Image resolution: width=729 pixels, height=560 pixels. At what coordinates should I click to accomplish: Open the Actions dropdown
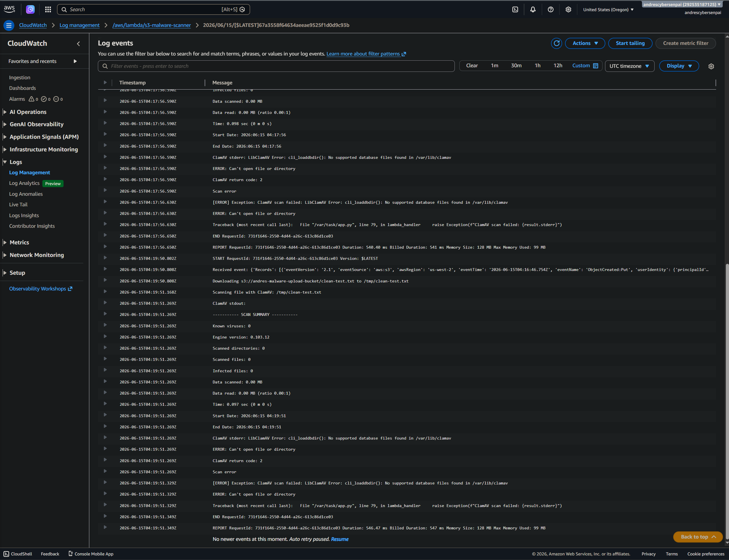585,43
